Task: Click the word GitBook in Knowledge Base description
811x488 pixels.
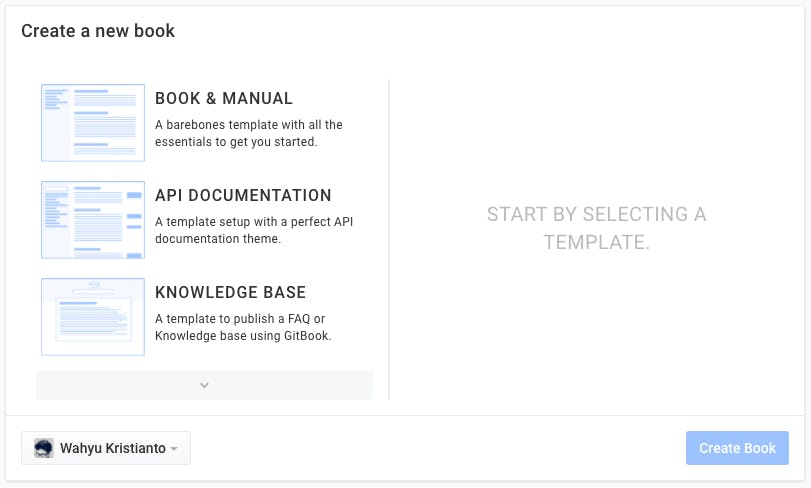Action: (x=306, y=336)
